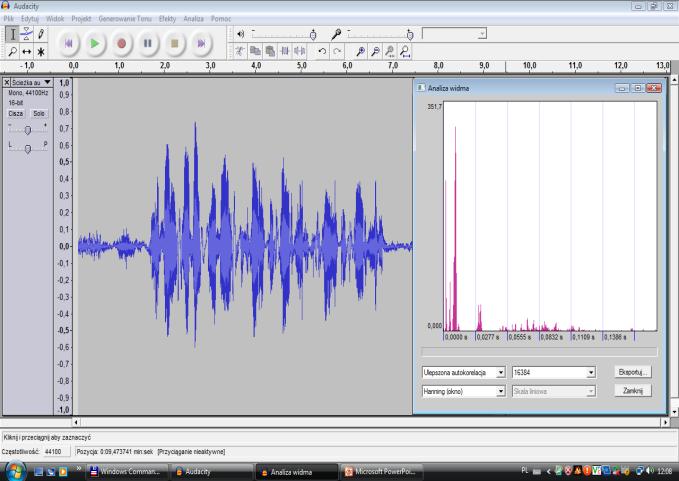The height and width of the screenshot is (481, 679).
Task: Click inside the spectrum analysis plot
Action: point(550,216)
